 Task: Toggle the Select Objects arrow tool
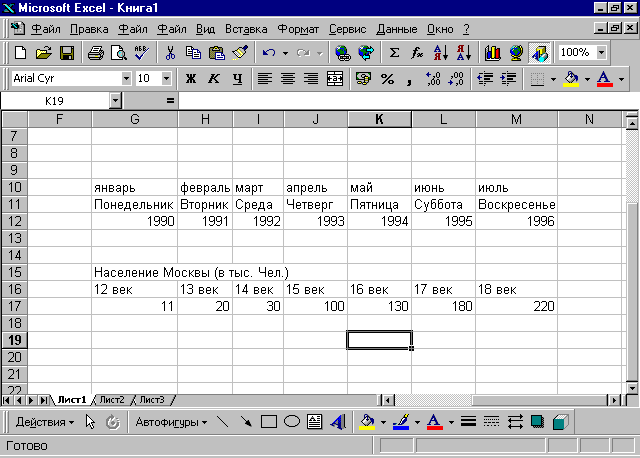[90, 422]
